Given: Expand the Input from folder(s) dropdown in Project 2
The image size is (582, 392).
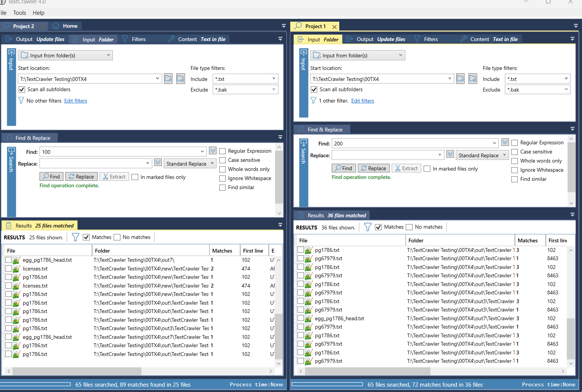Looking at the screenshot, I should pos(108,55).
